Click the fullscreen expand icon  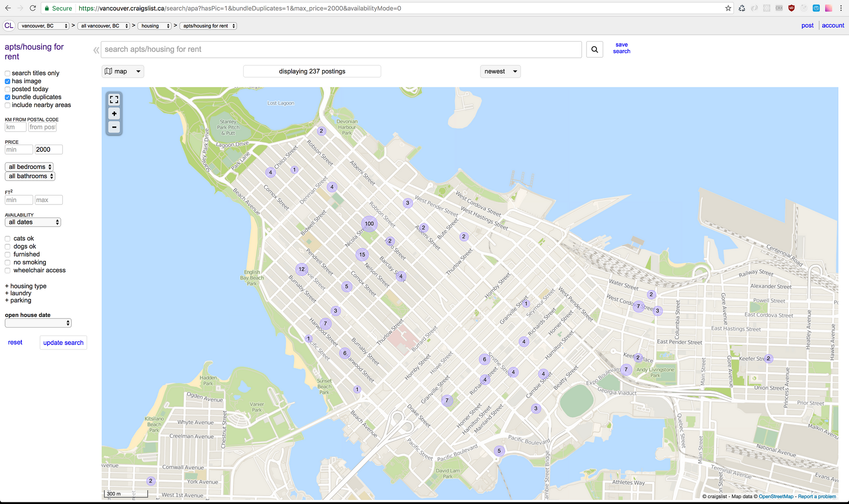click(114, 99)
